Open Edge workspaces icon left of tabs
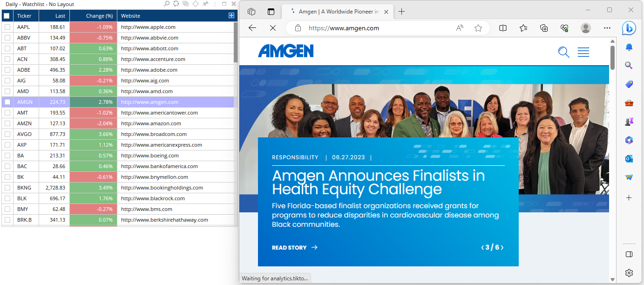 click(x=251, y=12)
